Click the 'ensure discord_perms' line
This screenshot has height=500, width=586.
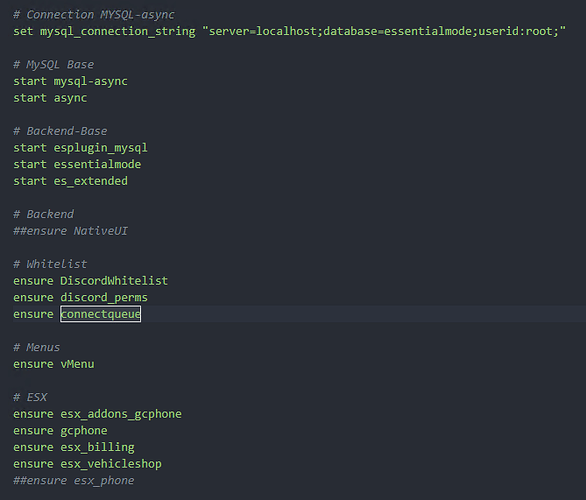(x=80, y=298)
